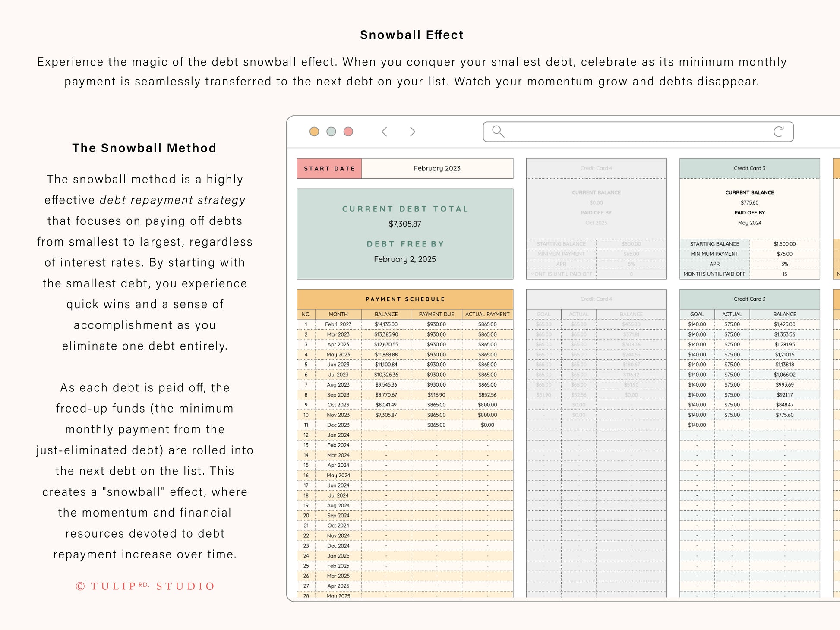Click the gray-green window dot
This screenshot has width=840, height=630.
coord(331,132)
